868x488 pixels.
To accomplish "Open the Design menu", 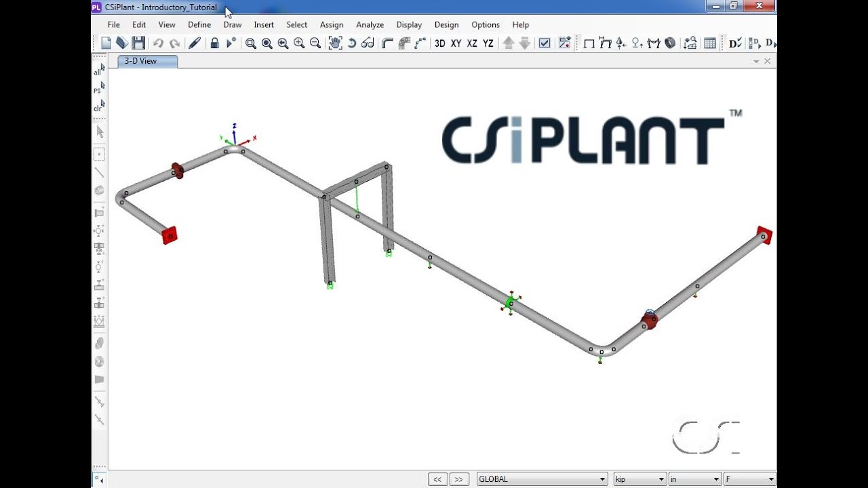I will 446,24.
